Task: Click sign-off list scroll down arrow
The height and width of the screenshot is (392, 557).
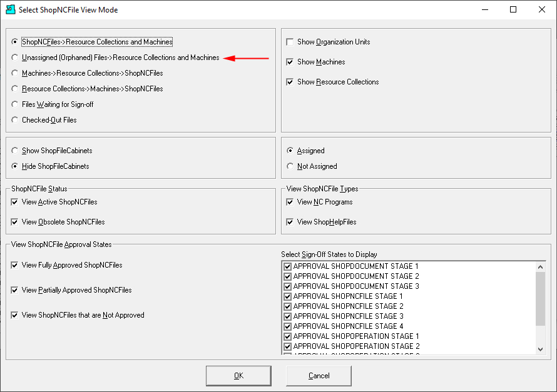Action: [x=540, y=349]
